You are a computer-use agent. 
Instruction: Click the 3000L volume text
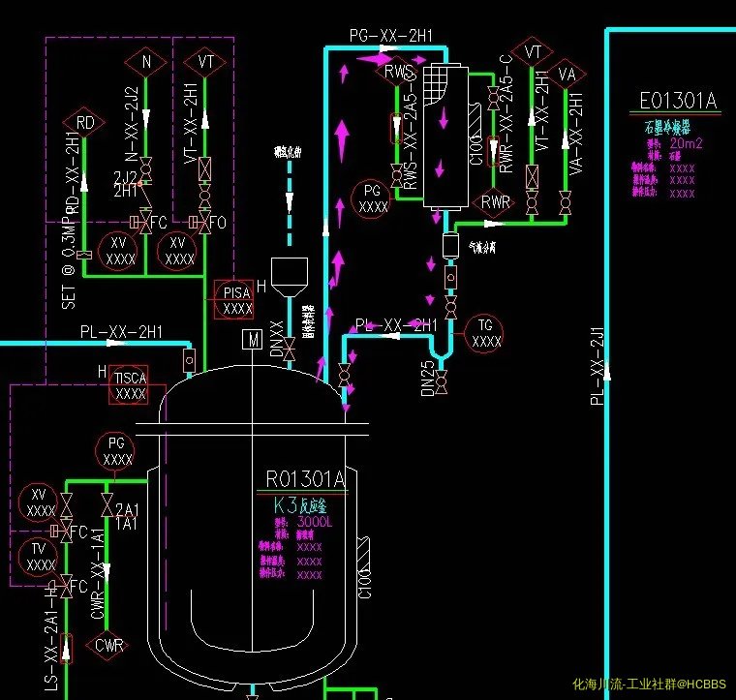[315, 523]
